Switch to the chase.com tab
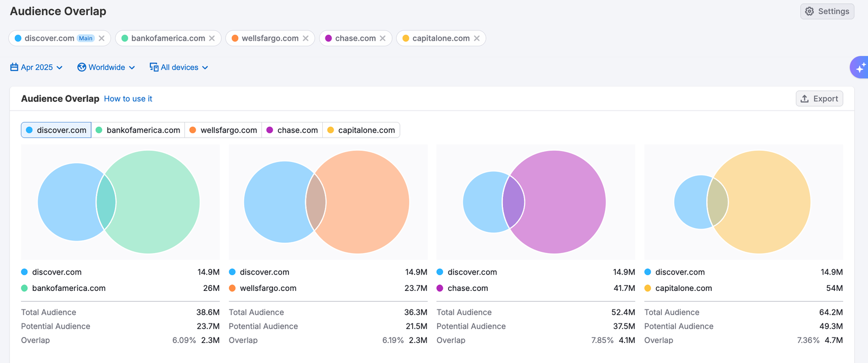 (x=292, y=130)
